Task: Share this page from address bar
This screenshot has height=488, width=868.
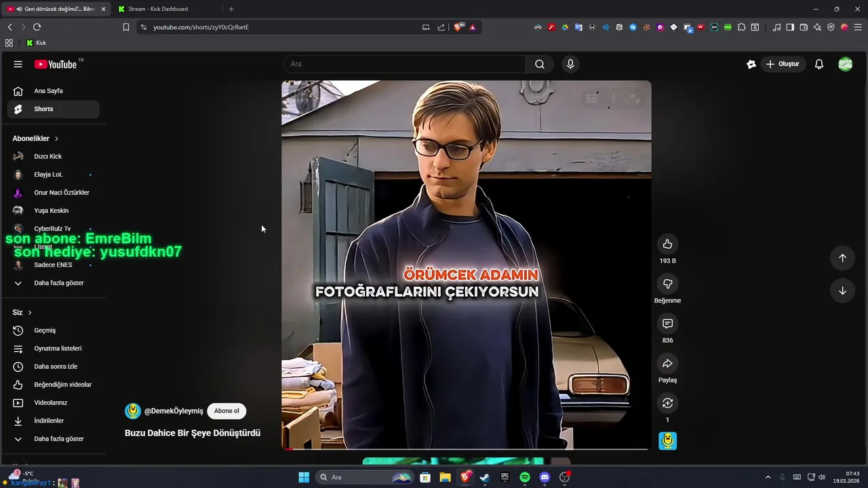Action: [x=441, y=27]
